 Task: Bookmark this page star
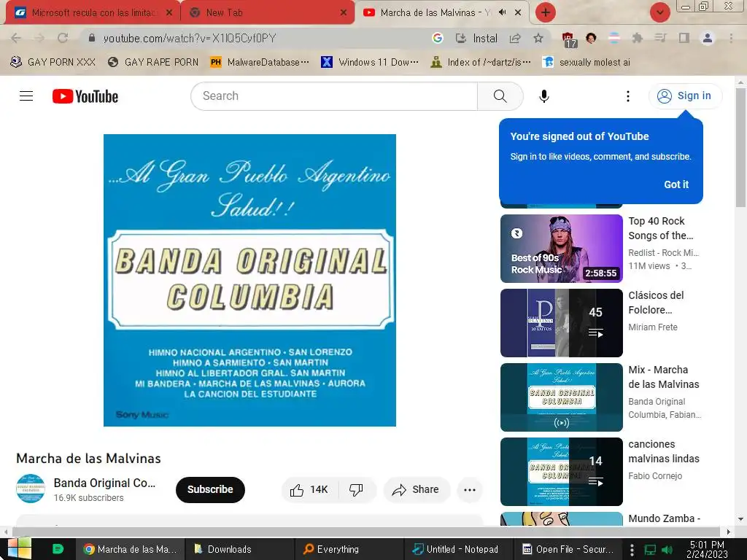538,38
